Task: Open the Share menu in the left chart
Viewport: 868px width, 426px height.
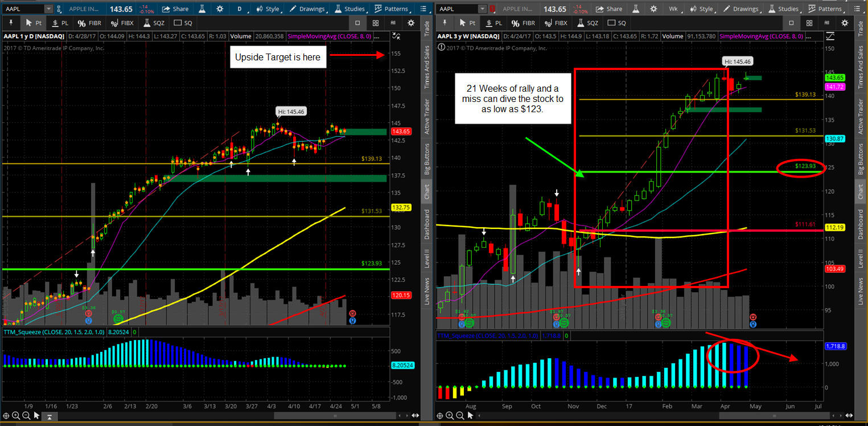Action: coord(176,9)
